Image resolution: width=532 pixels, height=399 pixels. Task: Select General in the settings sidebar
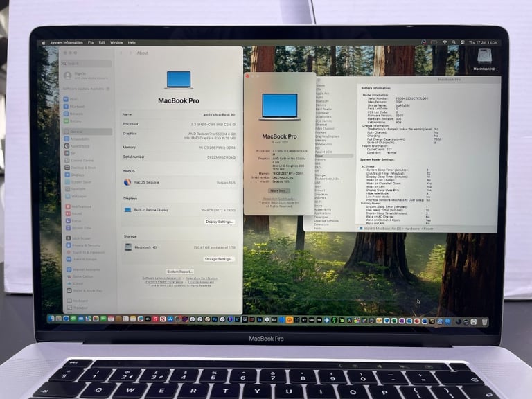[87, 132]
